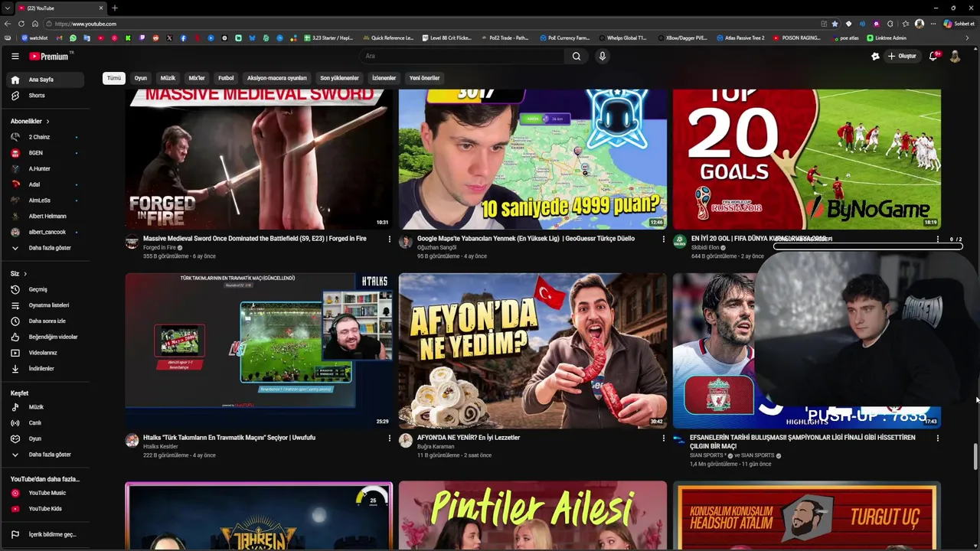Open the A.Hunter subscription channel
The image size is (980, 551).
(x=45, y=168)
